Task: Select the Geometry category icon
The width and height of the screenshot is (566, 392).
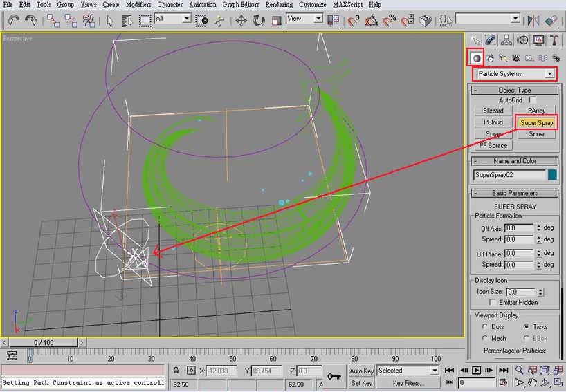Action: [476, 58]
